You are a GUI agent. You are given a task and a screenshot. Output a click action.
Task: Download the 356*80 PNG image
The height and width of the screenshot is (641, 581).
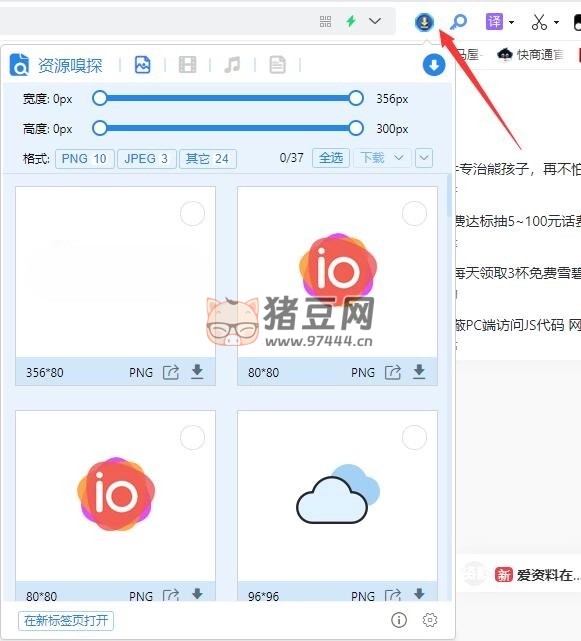pyautogui.click(x=197, y=372)
